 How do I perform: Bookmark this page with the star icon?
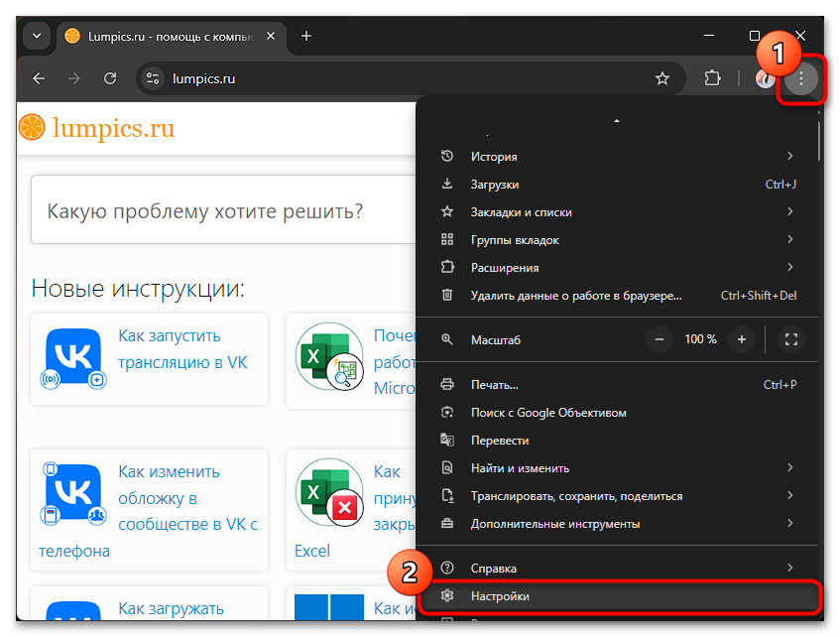tap(661, 78)
